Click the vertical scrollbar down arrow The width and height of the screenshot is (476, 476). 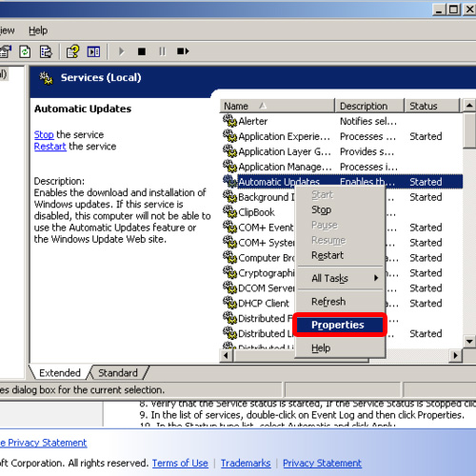[469, 342]
